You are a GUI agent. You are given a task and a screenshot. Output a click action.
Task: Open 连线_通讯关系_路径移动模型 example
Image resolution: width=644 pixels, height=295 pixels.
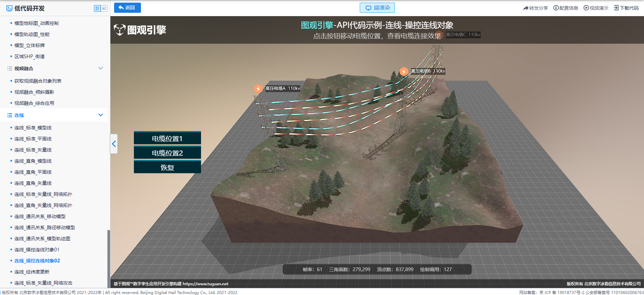pyautogui.click(x=45, y=227)
